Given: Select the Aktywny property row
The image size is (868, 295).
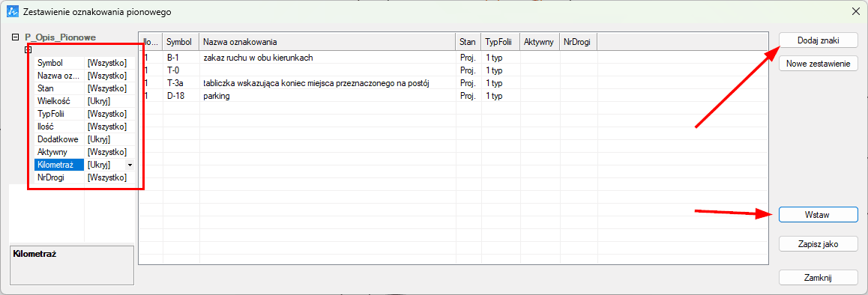Looking at the screenshot, I should pyautogui.click(x=84, y=152).
